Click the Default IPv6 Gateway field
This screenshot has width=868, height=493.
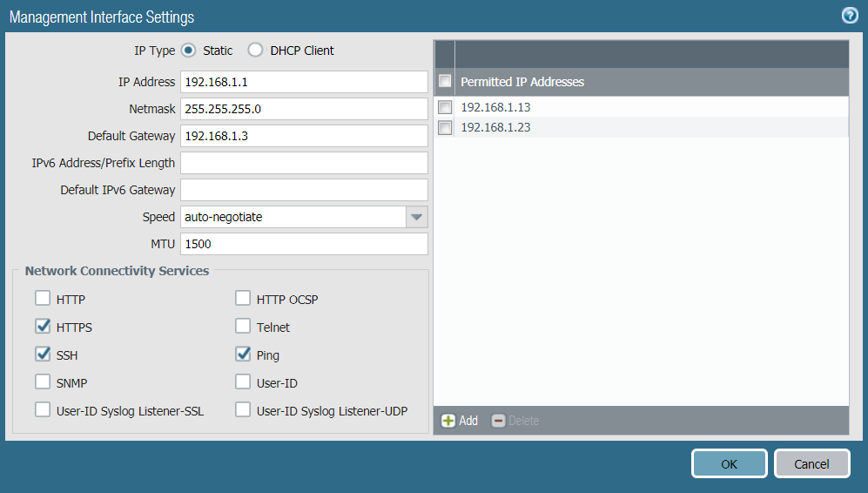click(x=304, y=190)
